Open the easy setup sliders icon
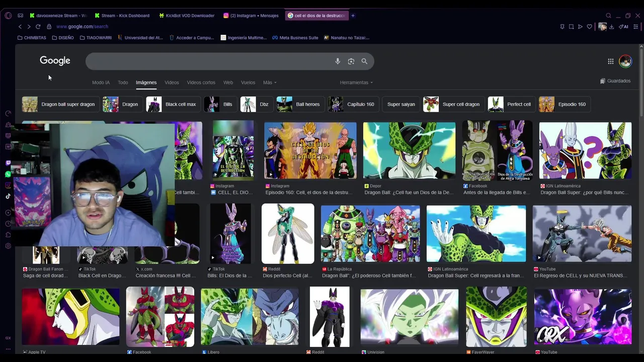 (636, 27)
